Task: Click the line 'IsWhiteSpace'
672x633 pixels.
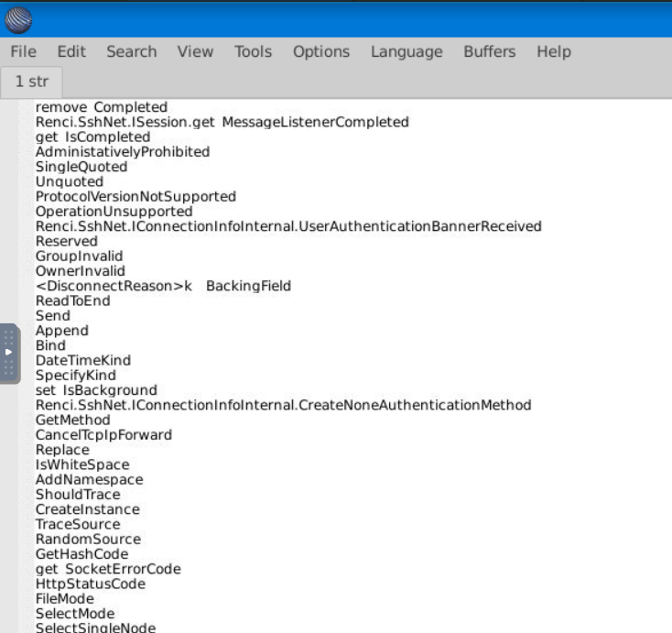Action: [x=82, y=464]
